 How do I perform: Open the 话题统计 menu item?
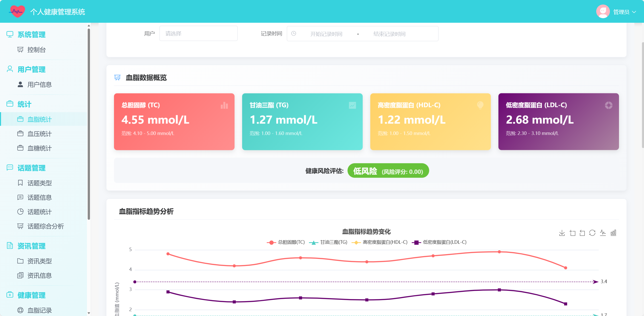click(43, 212)
